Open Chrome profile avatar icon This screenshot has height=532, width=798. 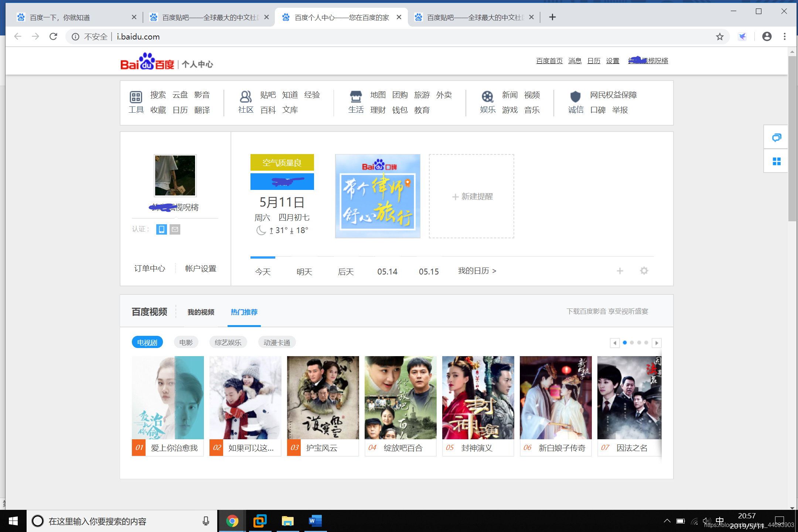pyautogui.click(x=767, y=37)
